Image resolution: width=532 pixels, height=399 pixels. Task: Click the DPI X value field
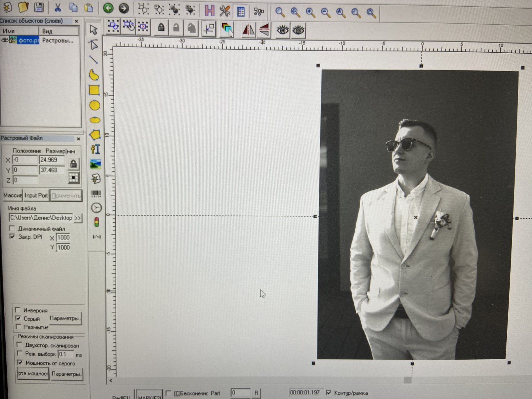pos(63,238)
